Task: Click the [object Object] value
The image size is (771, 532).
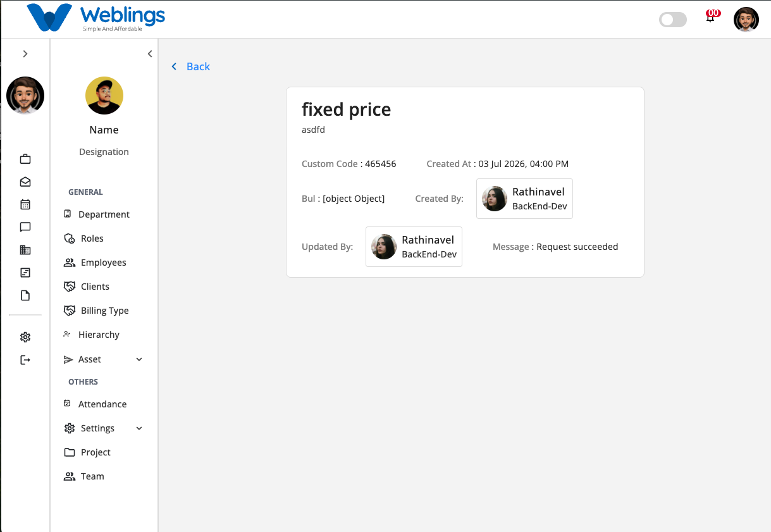Action: click(x=354, y=199)
